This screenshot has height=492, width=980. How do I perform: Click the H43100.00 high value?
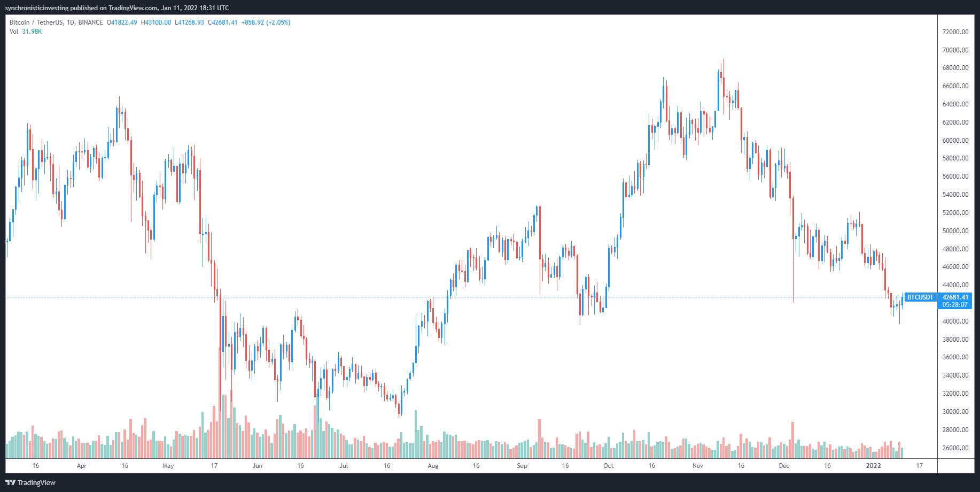156,22
